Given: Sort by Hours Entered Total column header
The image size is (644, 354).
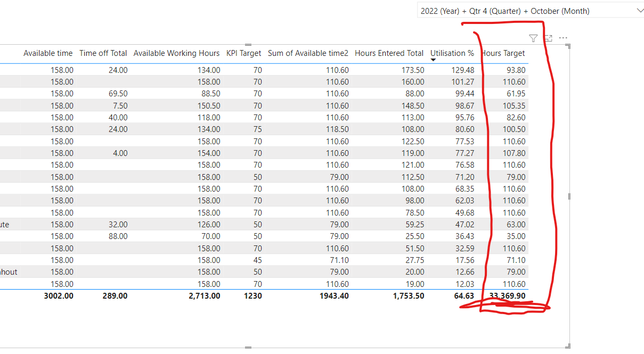Looking at the screenshot, I should pos(389,53).
